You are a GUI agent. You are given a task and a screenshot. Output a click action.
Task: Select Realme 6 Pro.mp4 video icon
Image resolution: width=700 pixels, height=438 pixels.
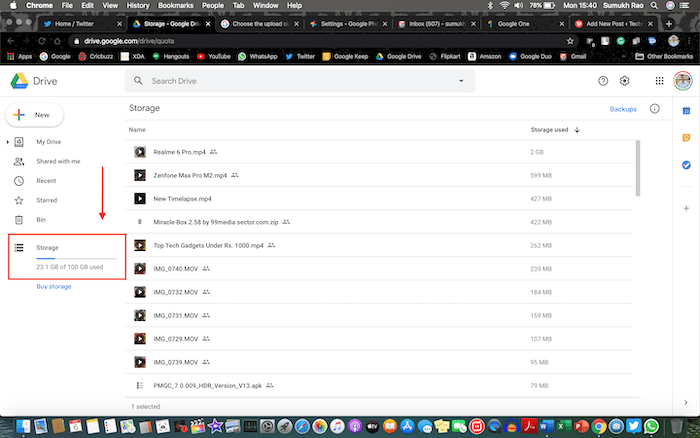point(140,152)
